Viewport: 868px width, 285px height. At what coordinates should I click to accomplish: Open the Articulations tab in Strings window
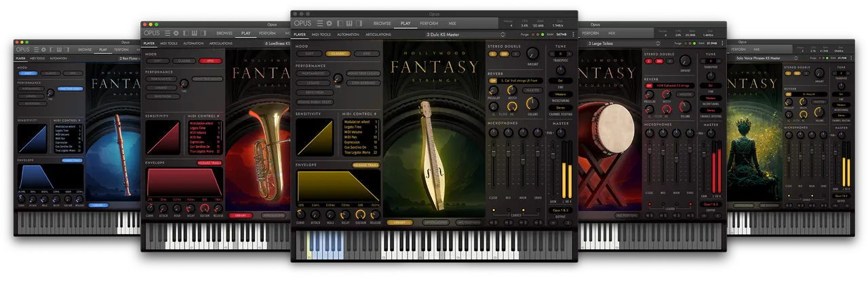378,35
